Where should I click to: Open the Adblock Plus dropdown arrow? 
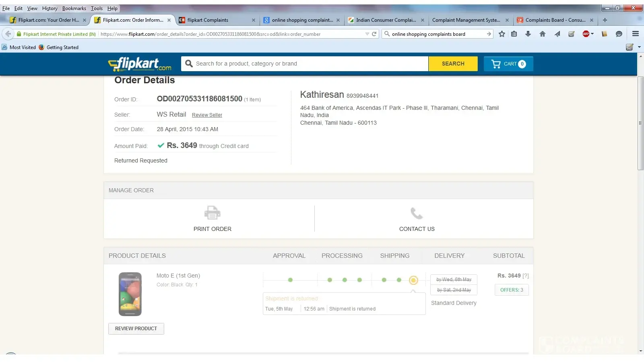[x=592, y=34]
